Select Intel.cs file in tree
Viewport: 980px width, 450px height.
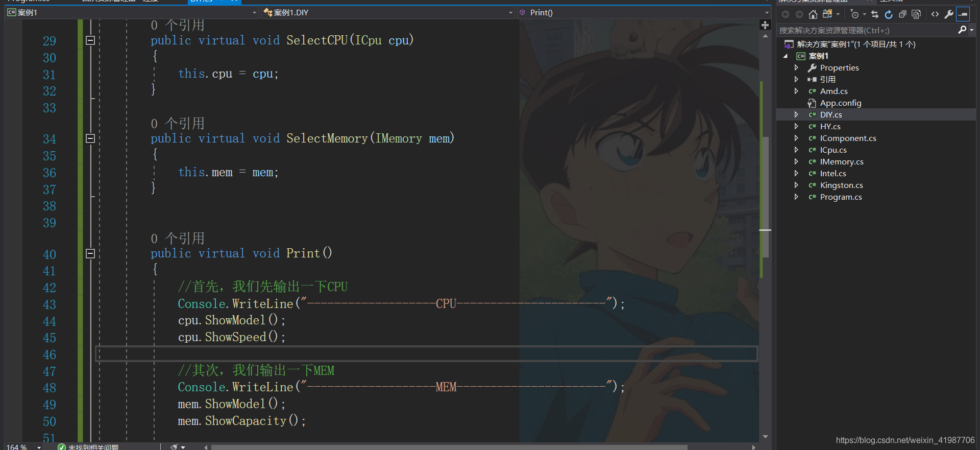833,173
